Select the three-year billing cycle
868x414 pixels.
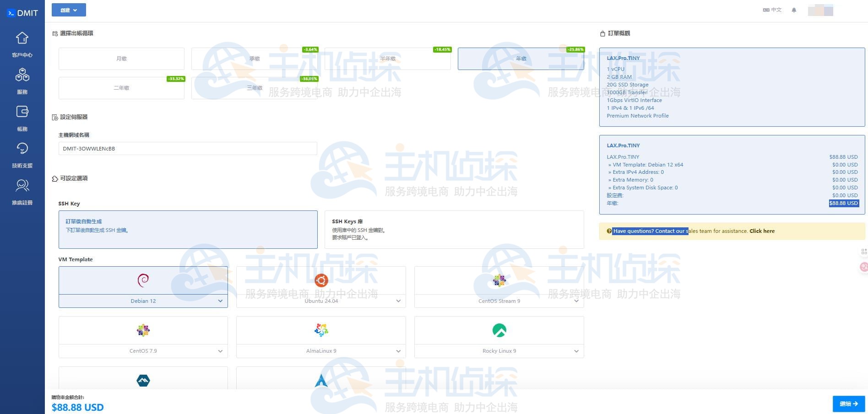pyautogui.click(x=255, y=88)
